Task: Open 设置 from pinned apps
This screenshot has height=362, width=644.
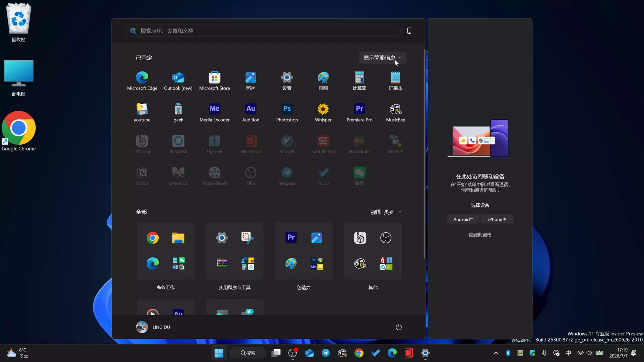Action: 287,81
